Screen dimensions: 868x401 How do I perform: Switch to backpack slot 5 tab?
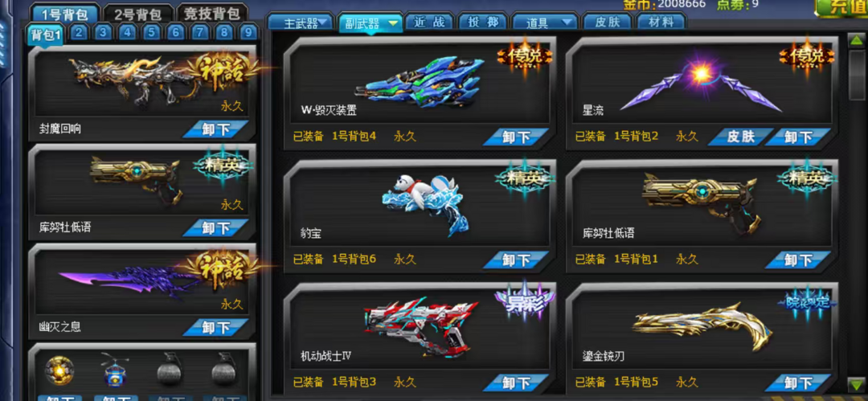click(x=151, y=33)
